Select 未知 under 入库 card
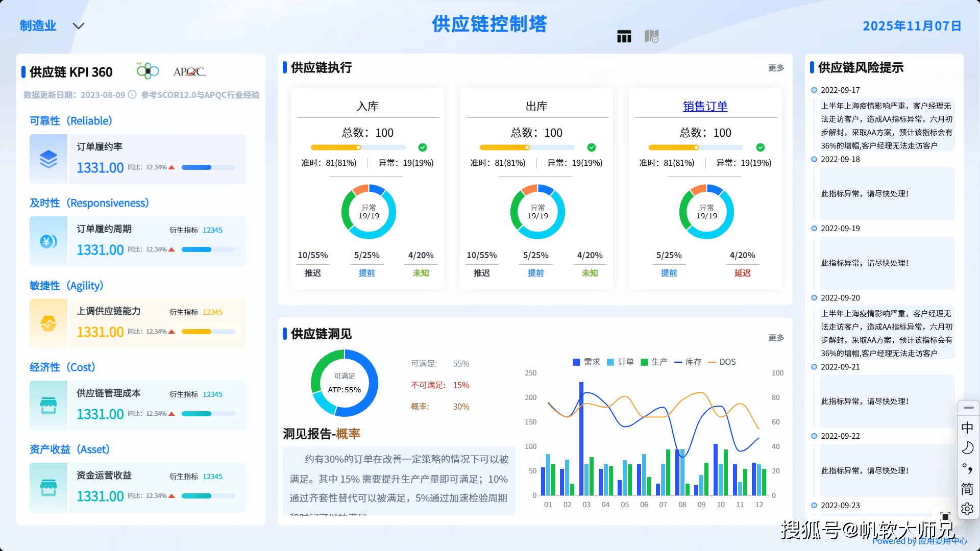The width and height of the screenshot is (980, 551). tap(421, 273)
